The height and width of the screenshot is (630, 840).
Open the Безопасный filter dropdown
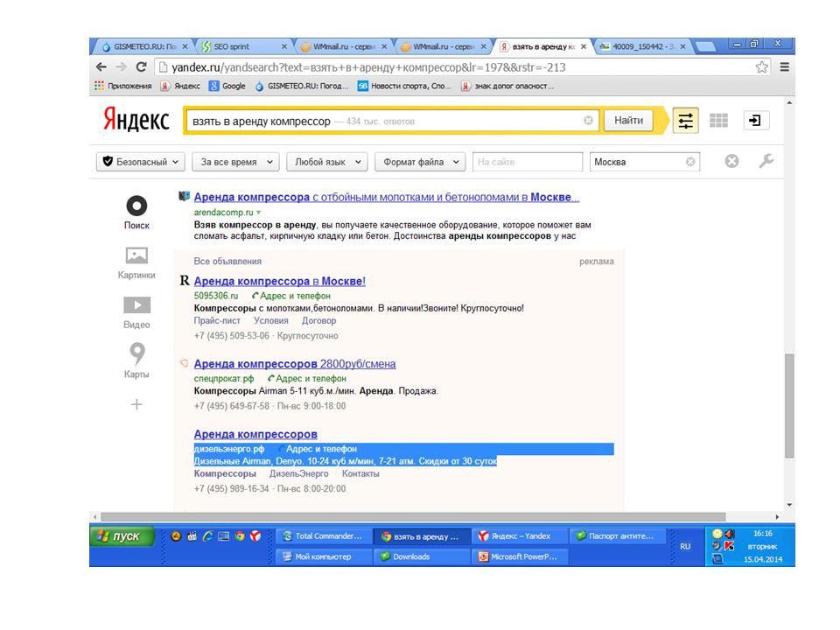[140, 162]
